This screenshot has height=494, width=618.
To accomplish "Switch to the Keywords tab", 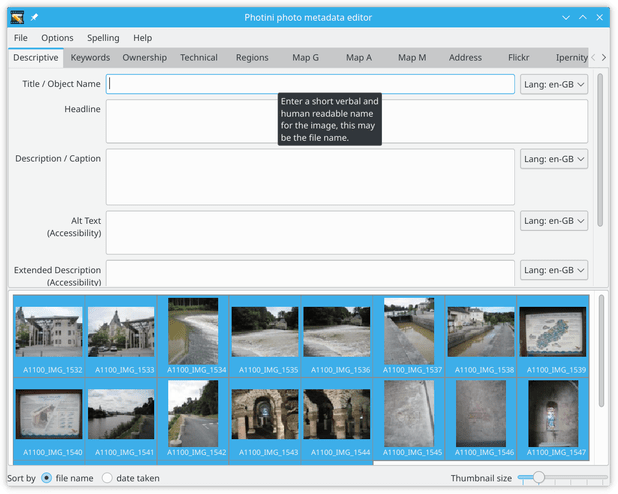I will (90, 58).
